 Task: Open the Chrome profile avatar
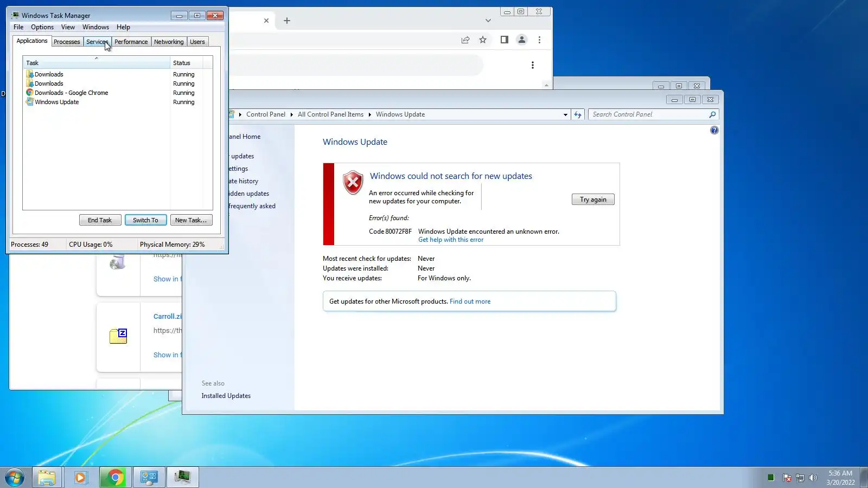[x=522, y=40]
